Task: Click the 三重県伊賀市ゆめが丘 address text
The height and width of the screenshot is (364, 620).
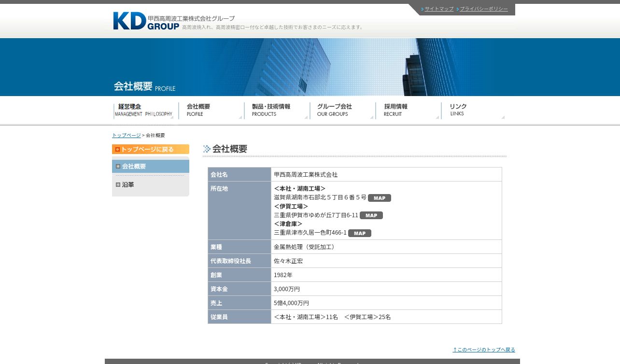Action: tap(316, 215)
